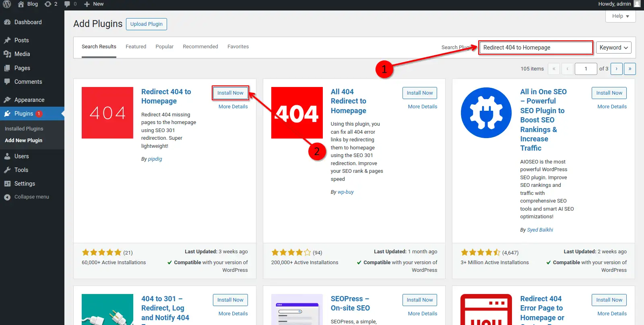The width and height of the screenshot is (644, 325).
Task: Open the wp-buy author link
Action: tap(346, 192)
